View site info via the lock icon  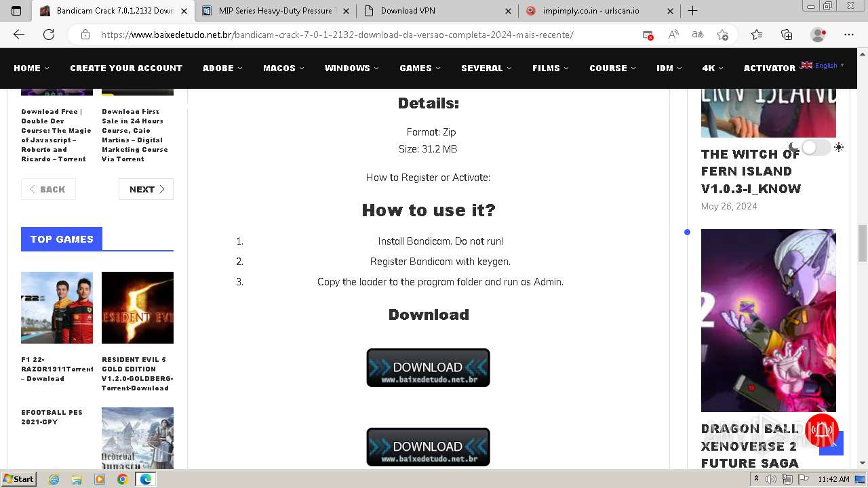click(85, 35)
